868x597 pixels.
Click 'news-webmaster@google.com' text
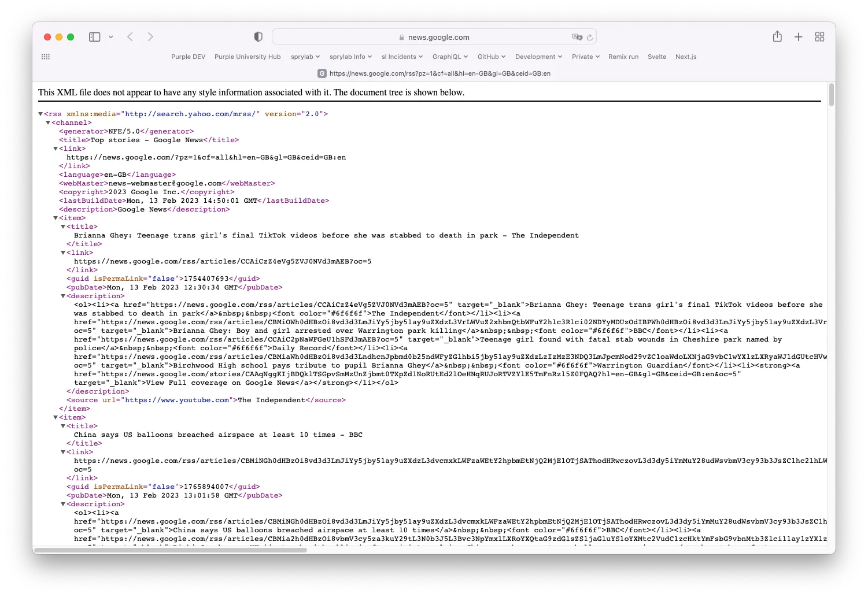click(x=165, y=183)
